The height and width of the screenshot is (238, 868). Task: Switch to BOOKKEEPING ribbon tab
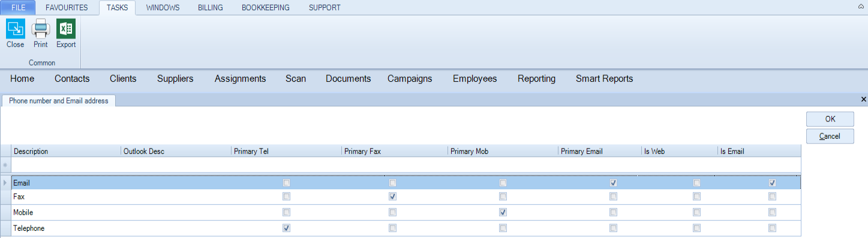tap(266, 8)
